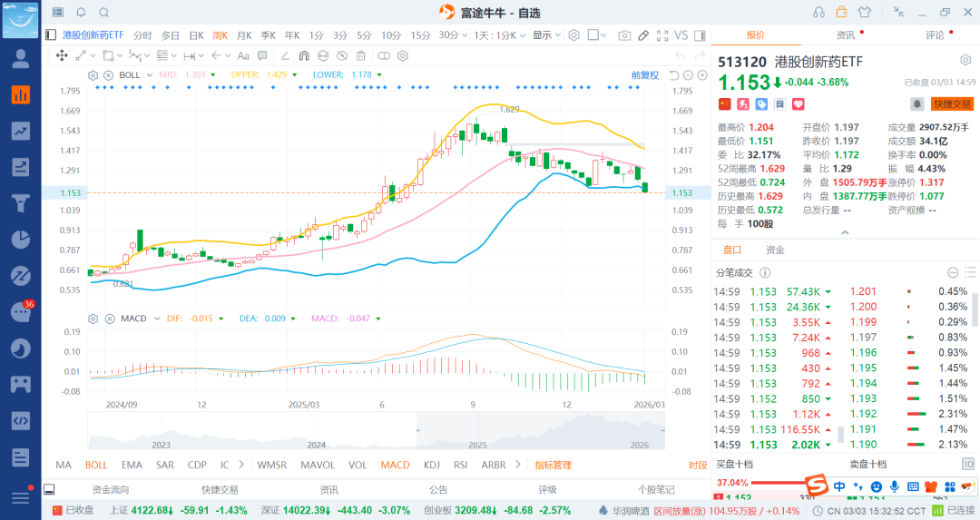
Task: Open the 1天:1分K interval dropdown
Action: click(x=501, y=35)
